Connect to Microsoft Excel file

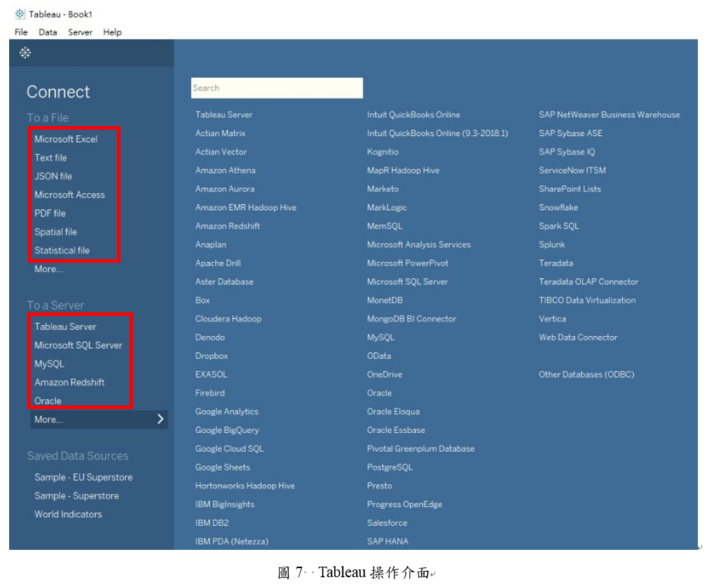66,139
